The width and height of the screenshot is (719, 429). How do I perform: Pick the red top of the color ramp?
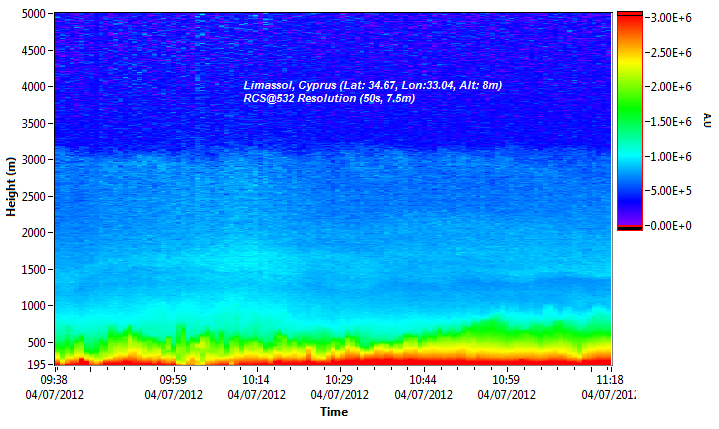(x=629, y=20)
